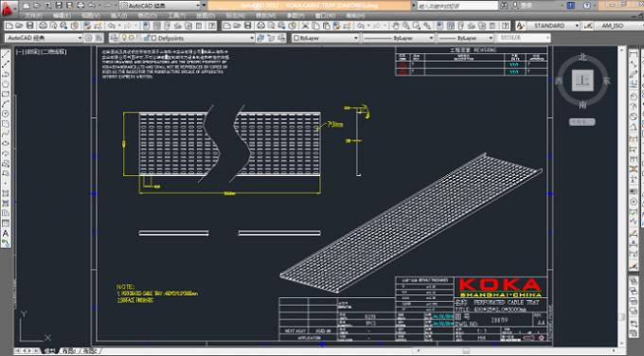Open the Layer Properties Manager icon
Image resolution: width=644 pixels, height=356 pixels.
(115, 38)
